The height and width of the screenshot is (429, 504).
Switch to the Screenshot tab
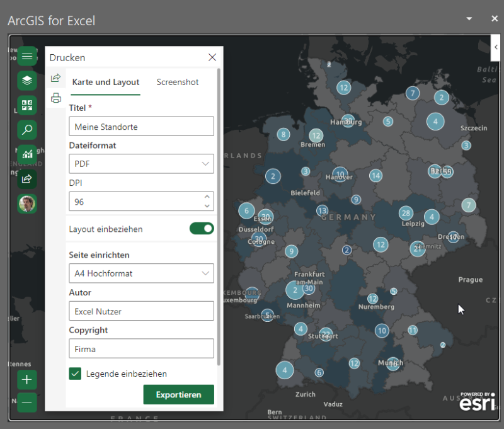[x=177, y=82]
